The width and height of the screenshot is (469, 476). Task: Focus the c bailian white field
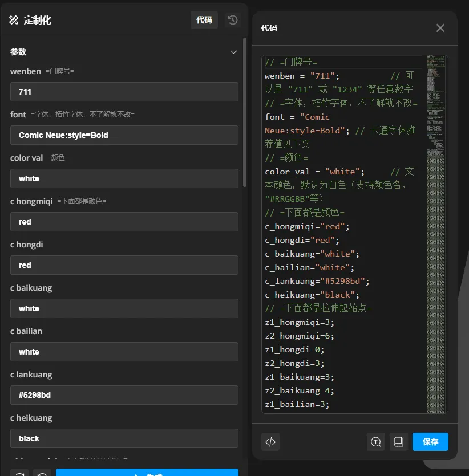point(124,352)
